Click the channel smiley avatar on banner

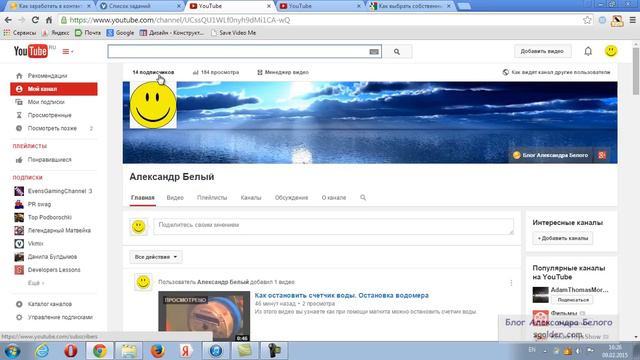pos(153,105)
